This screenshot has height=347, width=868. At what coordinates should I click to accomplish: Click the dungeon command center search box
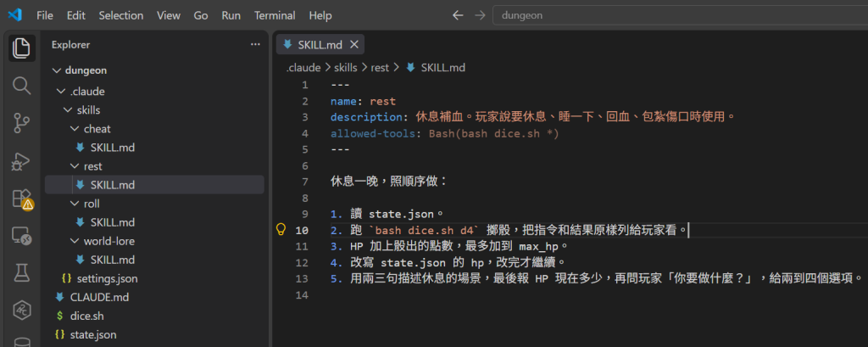click(680, 15)
